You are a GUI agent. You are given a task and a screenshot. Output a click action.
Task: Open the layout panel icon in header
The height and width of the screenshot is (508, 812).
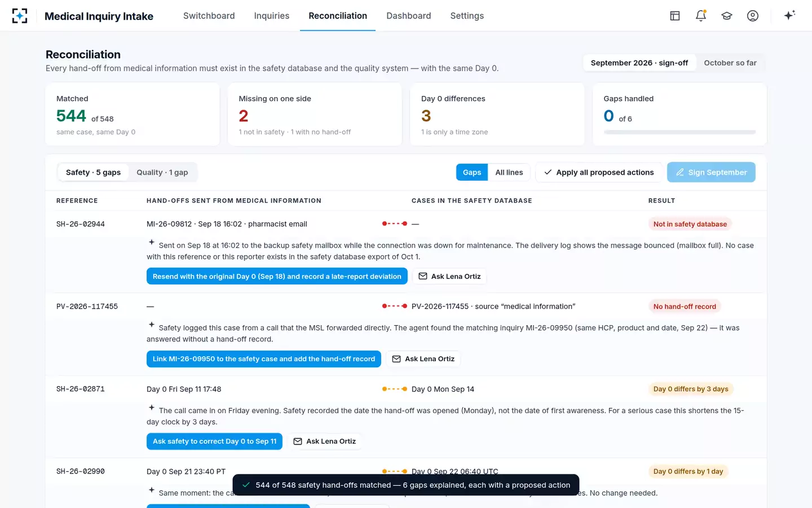[x=675, y=16]
